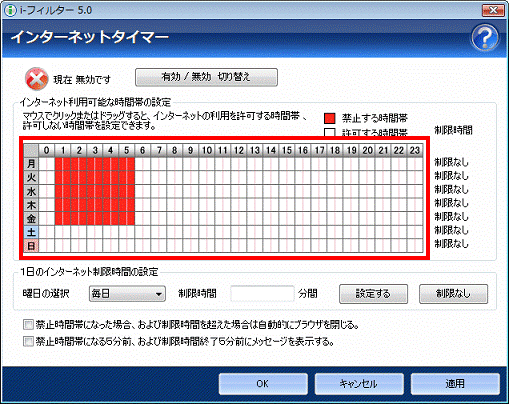Click the white 許可する時間帯 legend swatch

[x=329, y=132]
